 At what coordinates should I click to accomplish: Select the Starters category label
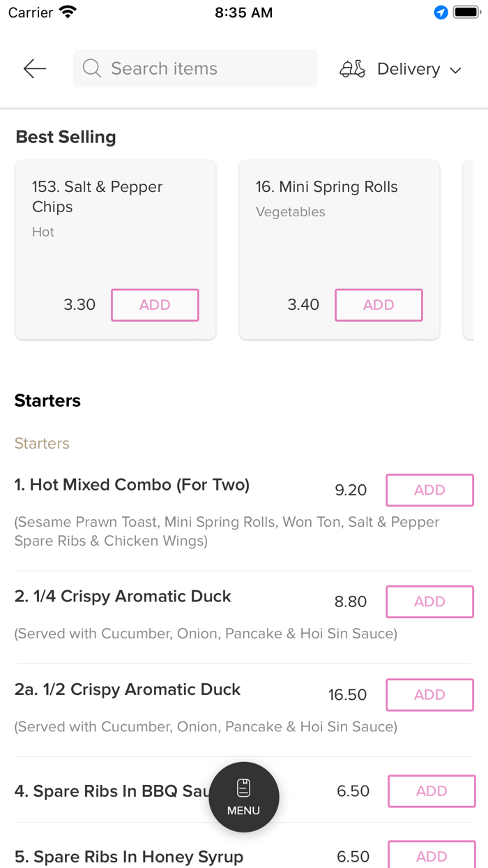tap(42, 444)
